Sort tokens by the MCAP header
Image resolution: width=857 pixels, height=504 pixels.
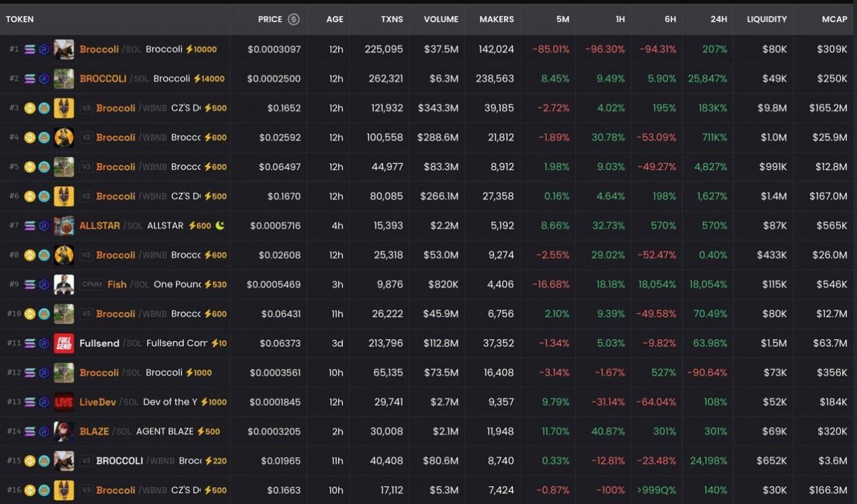834,19
